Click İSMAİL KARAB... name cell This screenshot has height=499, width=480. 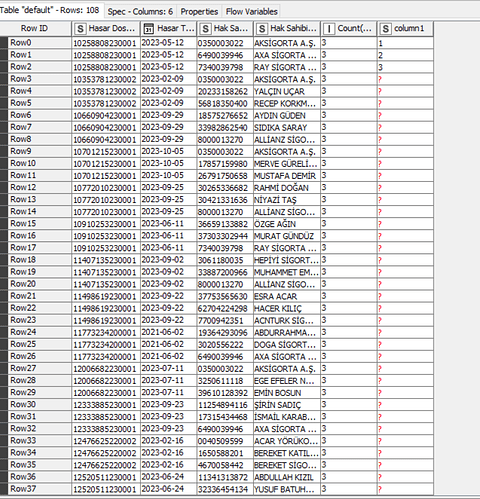(x=287, y=417)
